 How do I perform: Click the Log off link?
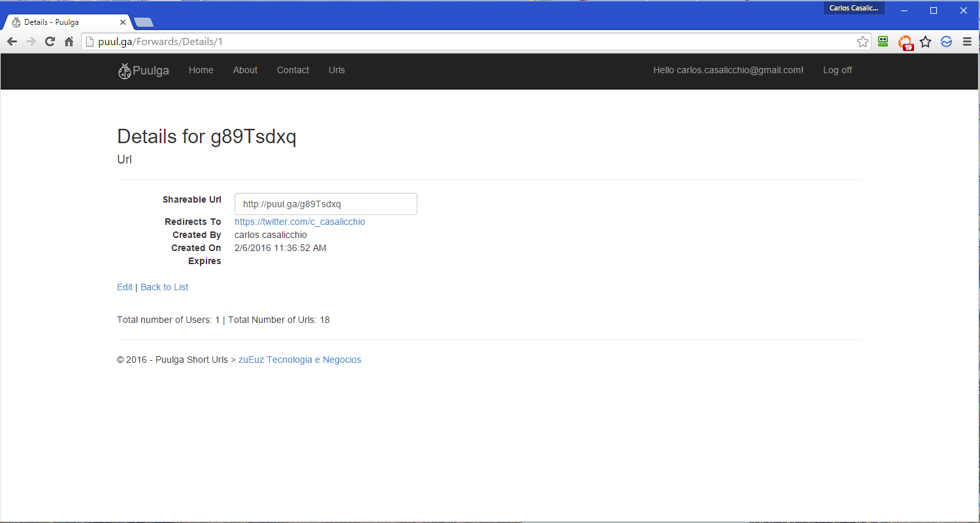point(837,70)
